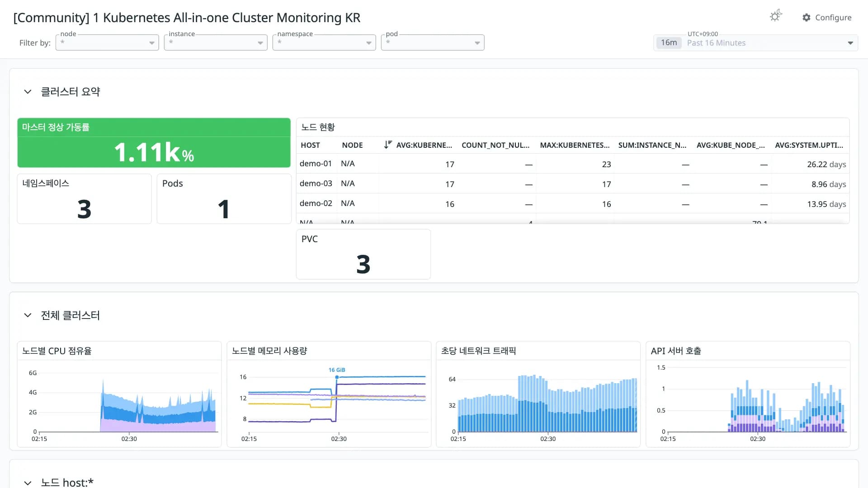
Task: Sort table by NODE column header
Action: (352, 145)
